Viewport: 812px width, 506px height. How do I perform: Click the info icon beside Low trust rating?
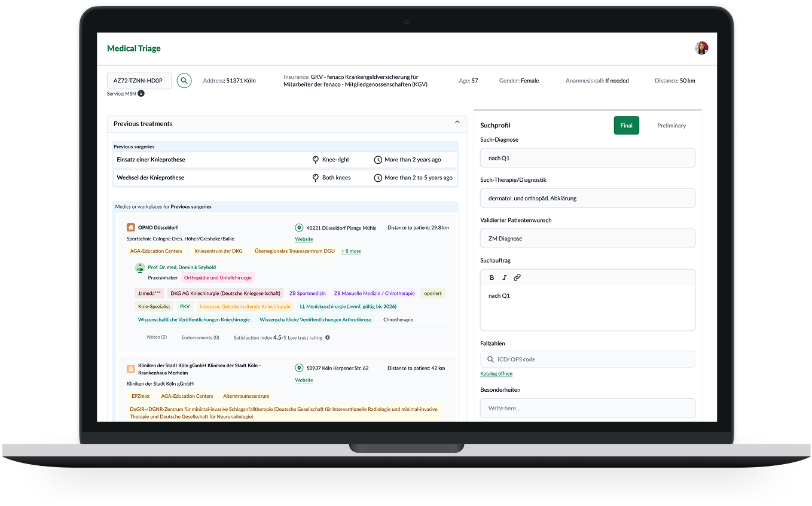(x=328, y=337)
